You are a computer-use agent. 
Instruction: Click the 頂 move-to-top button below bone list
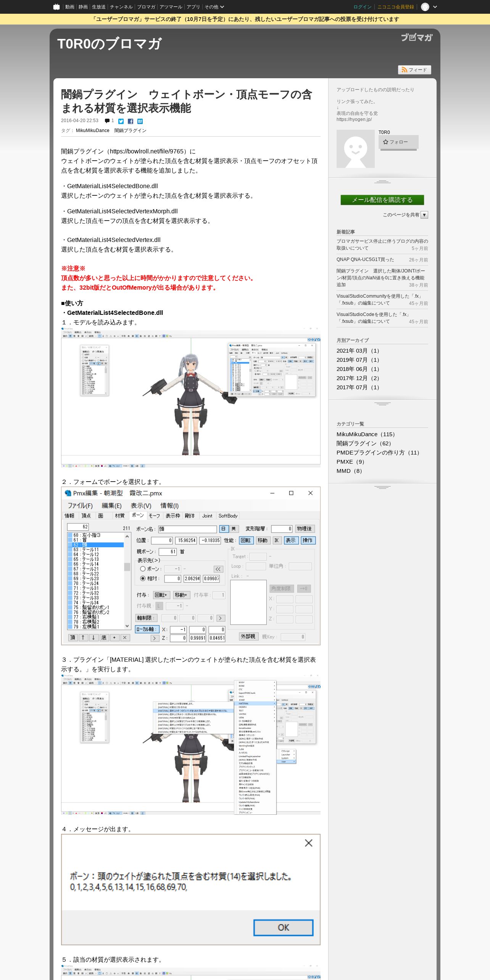pyautogui.click(x=73, y=638)
